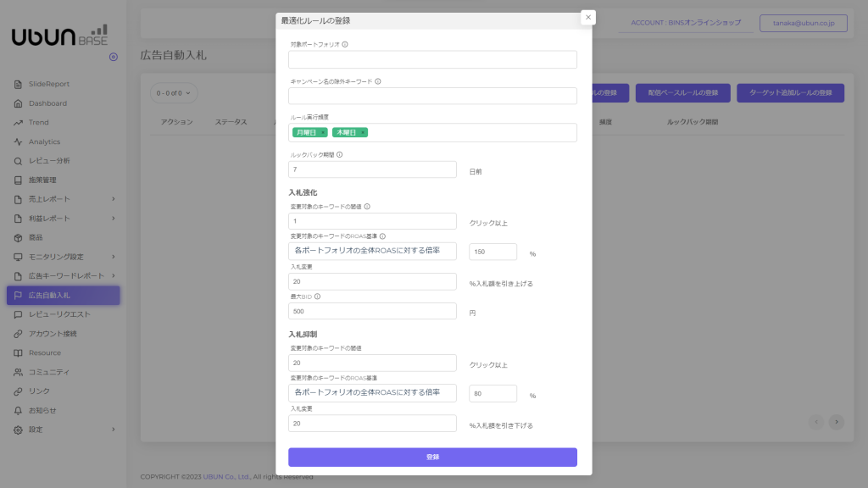Focus the 最大BID field showing 500
The width and height of the screenshot is (868, 488).
(372, 311)
